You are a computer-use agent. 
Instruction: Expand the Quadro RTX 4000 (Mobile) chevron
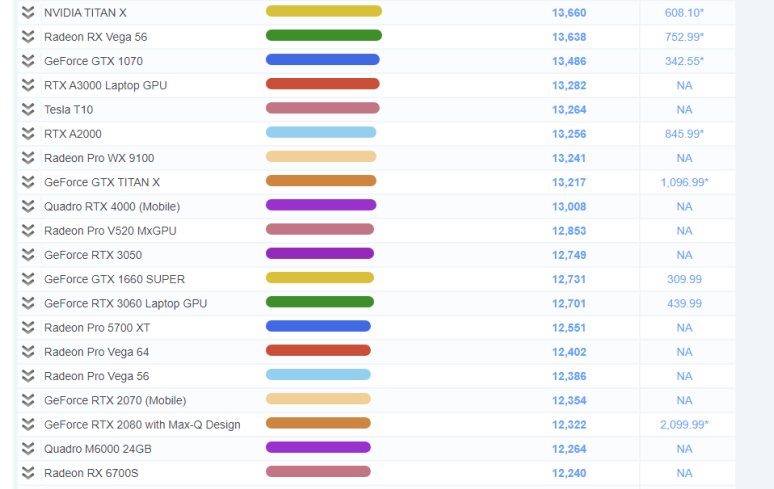pos(28,206)
